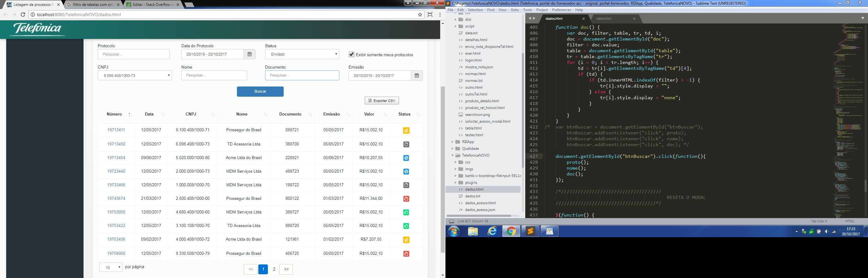Expand the dist folder in Sublime sidebar
The image size is (868, 278).
(456, 19)
